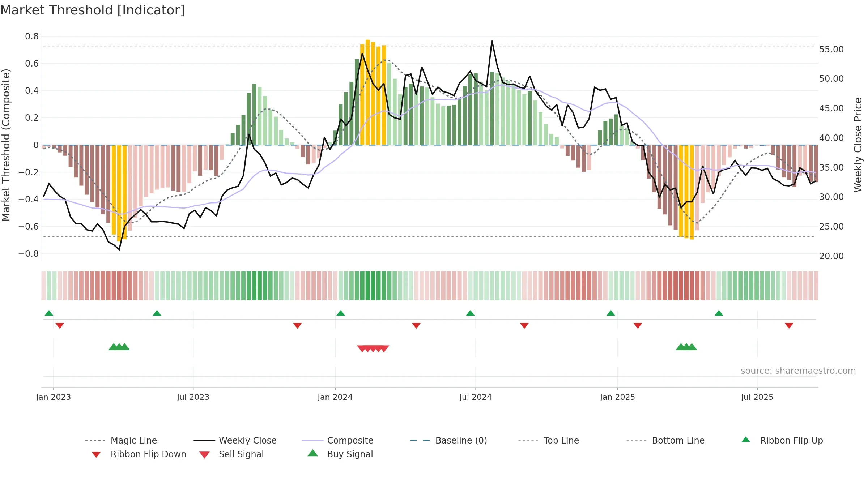
Task: Toggle the Top Line legend entry
Action: click(549, 440)
